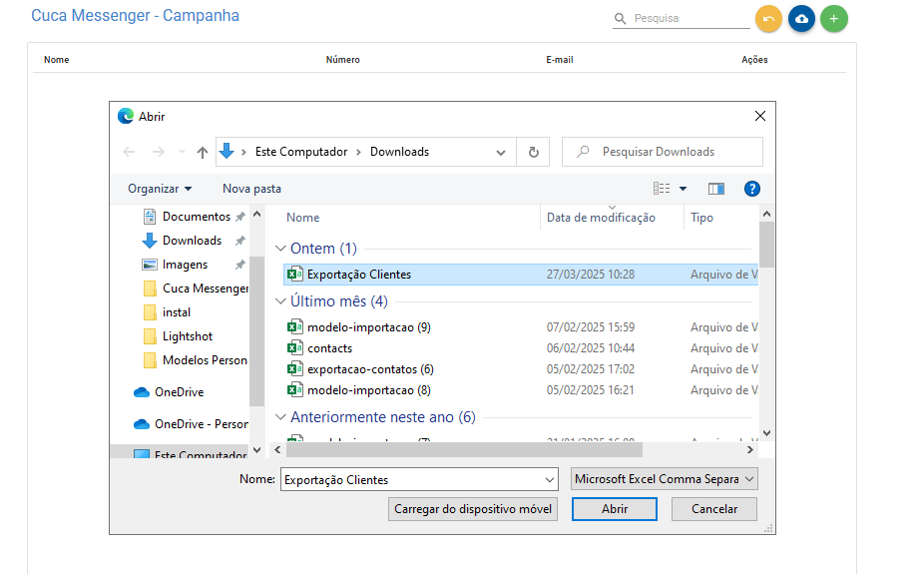
Task: Go back with the left arrow
Action: [x=129, y=152]
